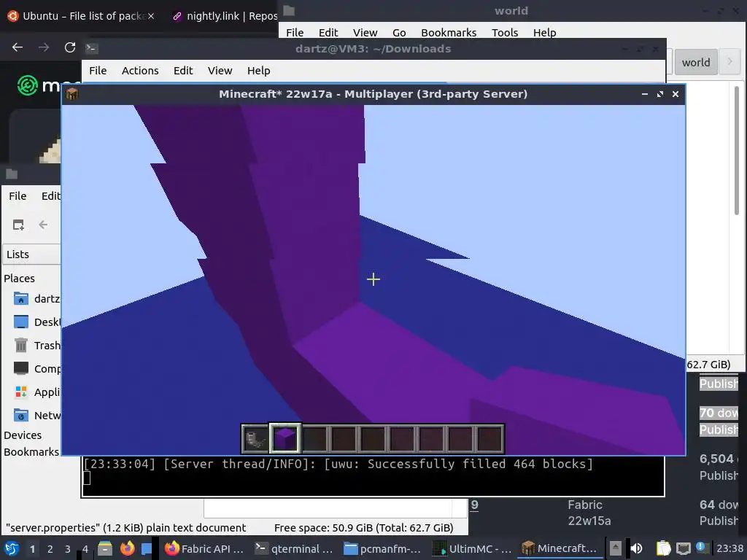Screen dimensions: 747x560
Task: Click the taskbar clock 23:38
Action: pyautogui.click(x=729, y=548)
